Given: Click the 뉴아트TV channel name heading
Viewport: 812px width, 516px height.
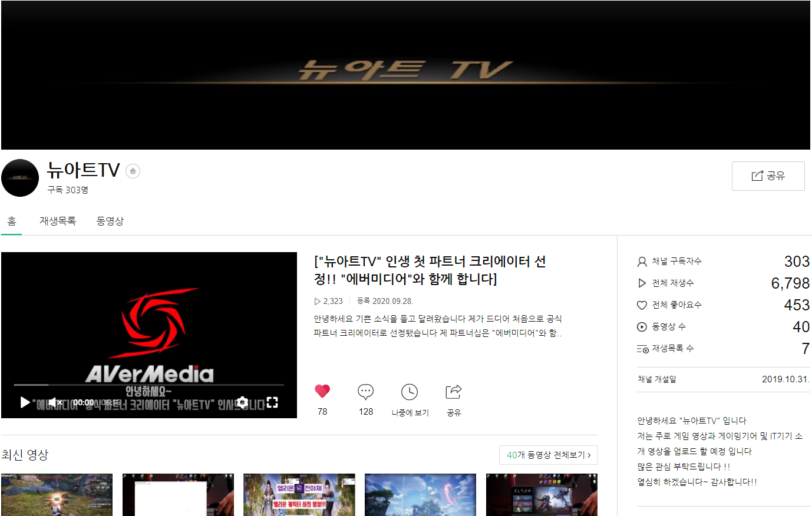Looking at the screenshot, I should coord(83,170).
